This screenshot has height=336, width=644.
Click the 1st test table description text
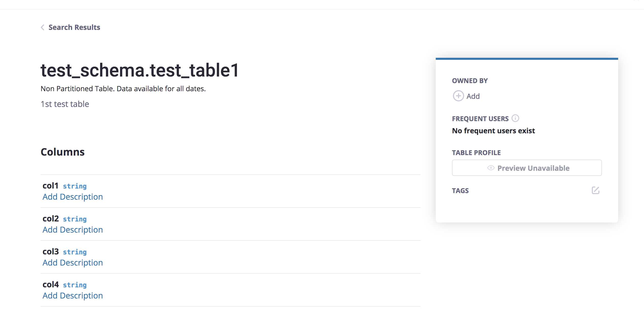(x=65, y=104)
